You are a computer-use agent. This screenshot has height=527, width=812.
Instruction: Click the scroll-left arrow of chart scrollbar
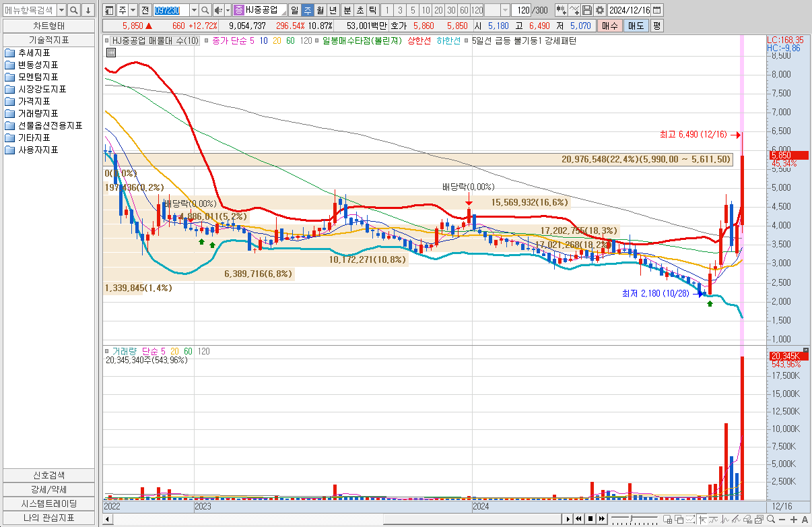(x=106, y=519)
